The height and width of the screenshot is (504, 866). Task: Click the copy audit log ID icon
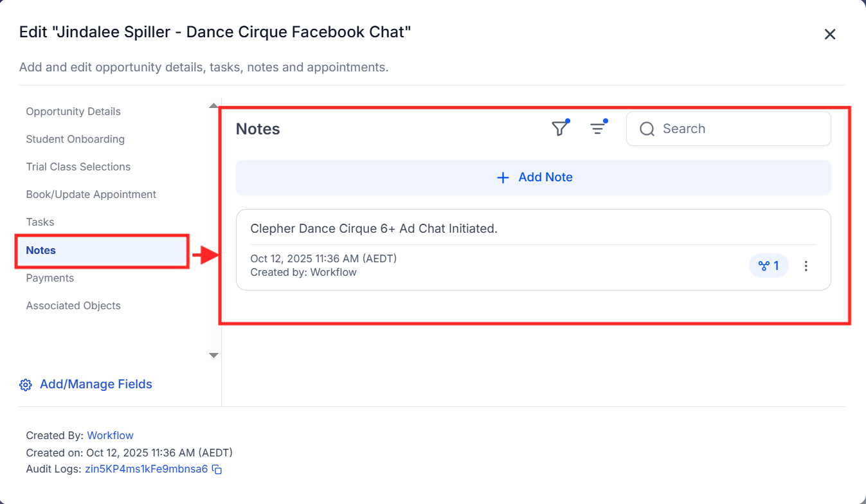click(x=217, y=469)
